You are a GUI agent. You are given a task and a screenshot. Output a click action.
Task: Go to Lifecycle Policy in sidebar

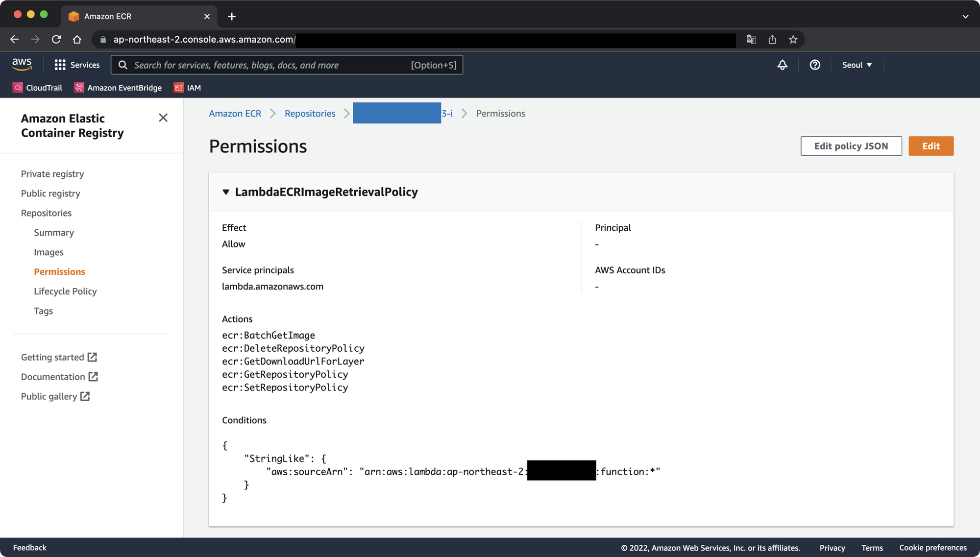click(65, 291)
